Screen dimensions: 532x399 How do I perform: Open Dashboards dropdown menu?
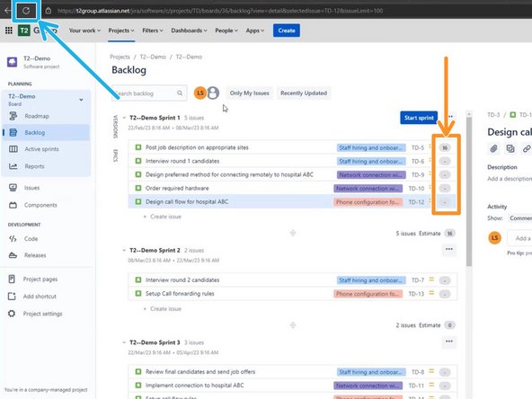click(189, 31)
